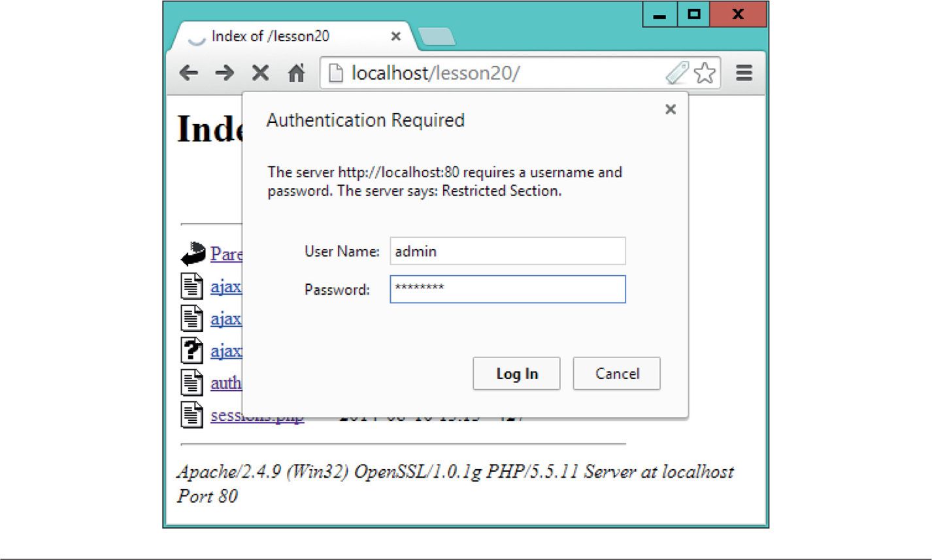Go forward with the forward arrow
The width and height of the screenshot is (932, 560).
[225, 73]
